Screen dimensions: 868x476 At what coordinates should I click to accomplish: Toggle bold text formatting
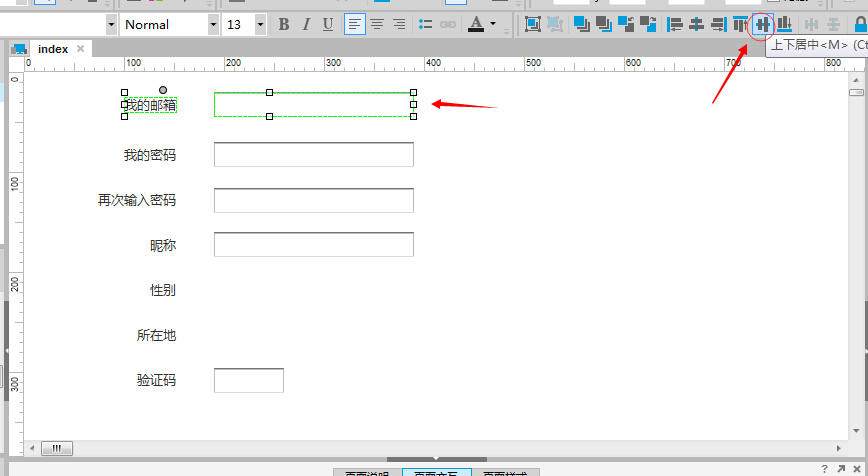pyautogui.click(x=284, y=24)
